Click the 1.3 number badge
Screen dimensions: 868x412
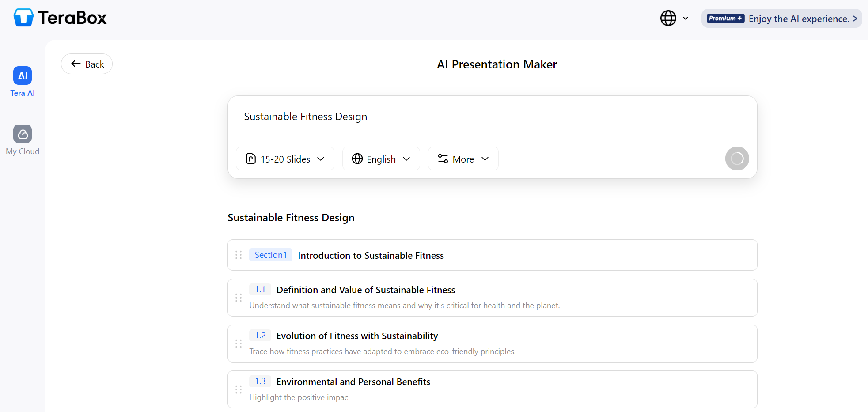(260, 381)
